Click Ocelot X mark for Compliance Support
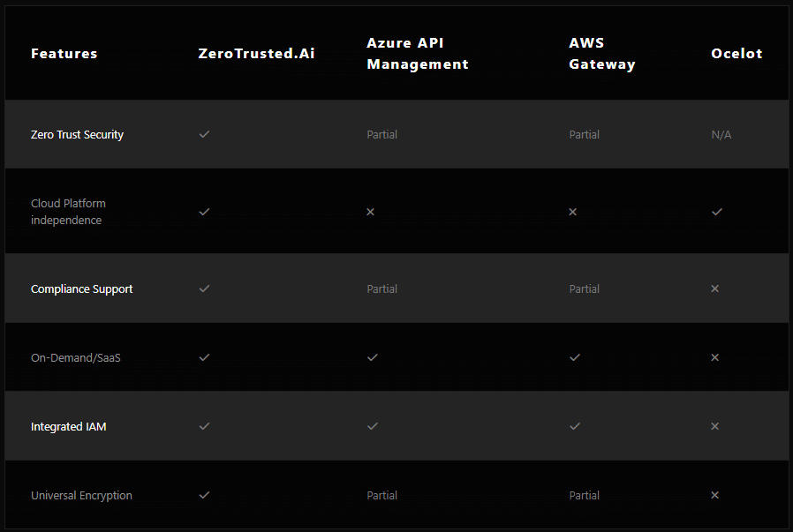 [715, 288]
